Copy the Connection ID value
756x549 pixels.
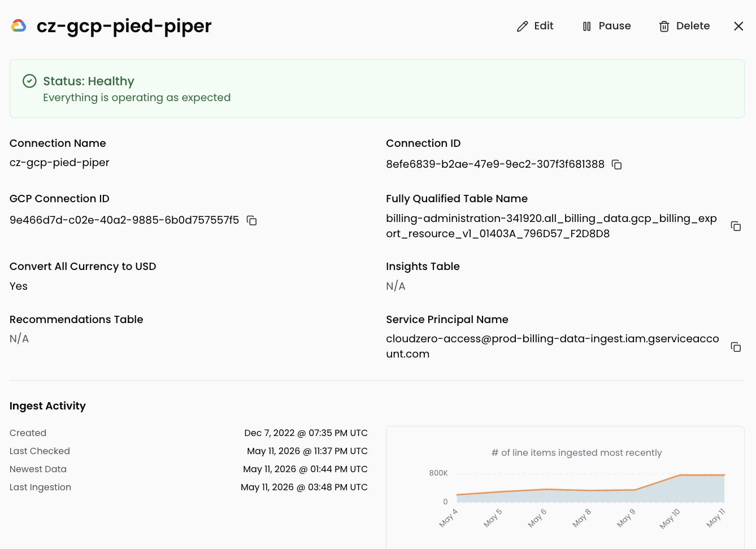tap(617, 164)
